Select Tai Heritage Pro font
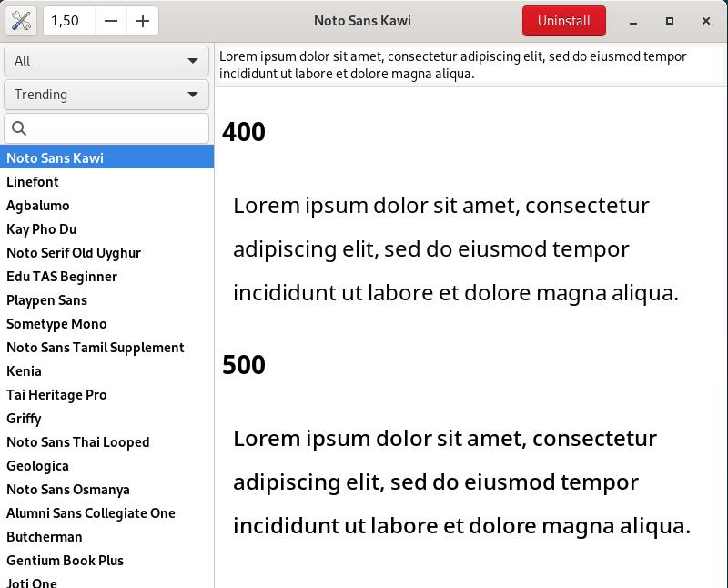The width and height of the screenshot is (728, 588). click(106, 395)
